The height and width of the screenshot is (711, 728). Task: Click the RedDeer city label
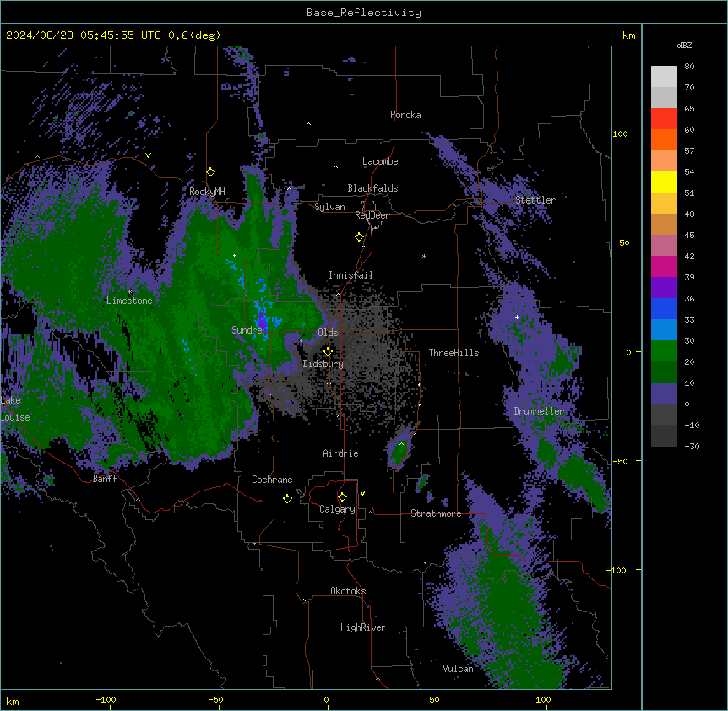point(372,215)
